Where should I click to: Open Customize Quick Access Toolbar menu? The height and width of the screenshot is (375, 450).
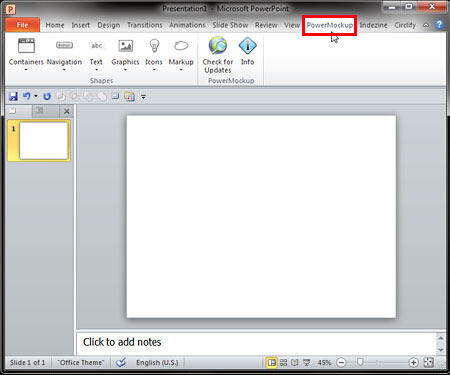pyautogui.click(x=143, y=97)
